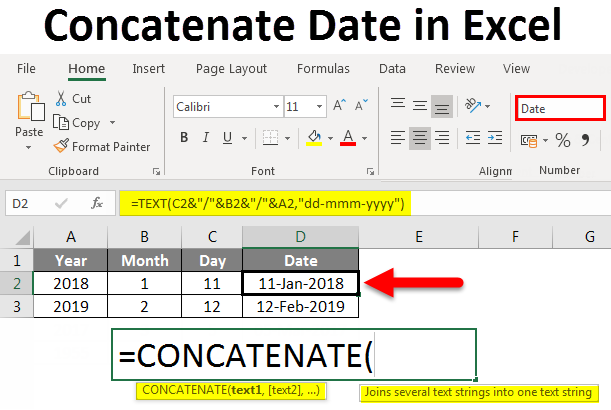
Task: Open the Page Layout tab
Action: tap(231, 69)
